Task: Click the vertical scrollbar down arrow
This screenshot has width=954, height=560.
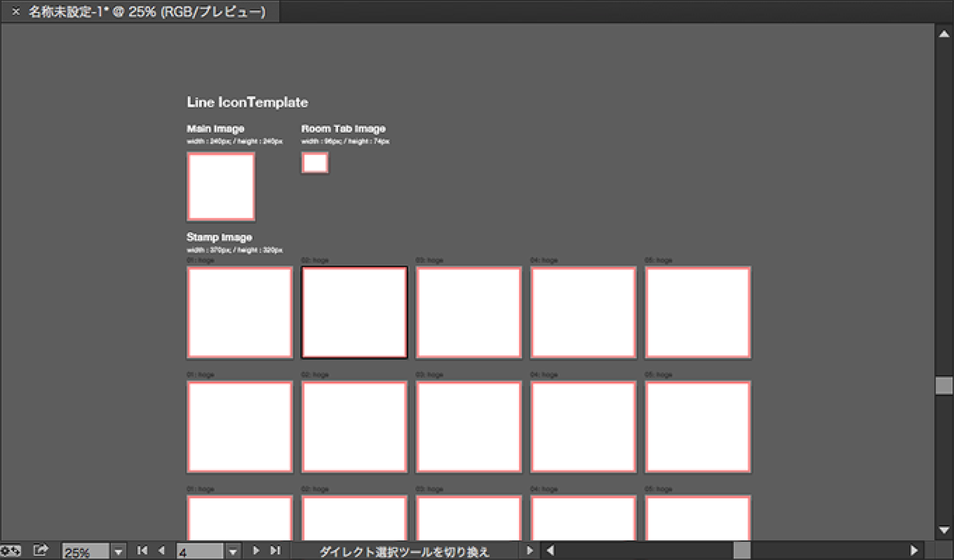Action: click(x=944, y=530)
